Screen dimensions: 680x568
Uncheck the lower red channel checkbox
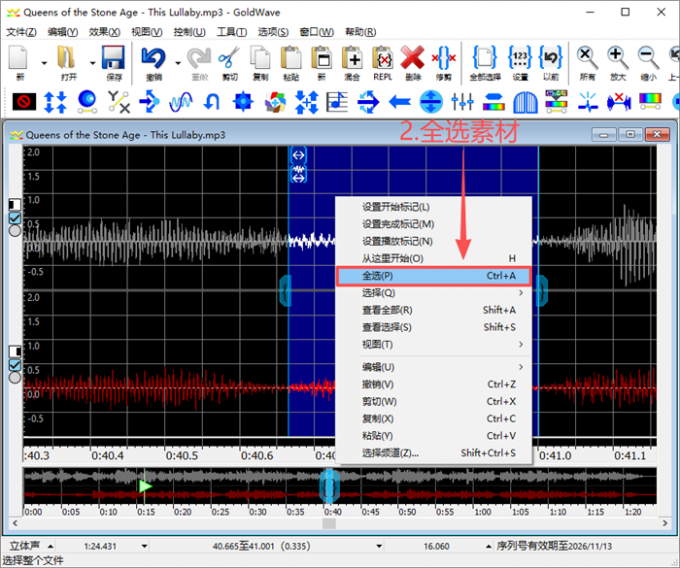[15, 365]
